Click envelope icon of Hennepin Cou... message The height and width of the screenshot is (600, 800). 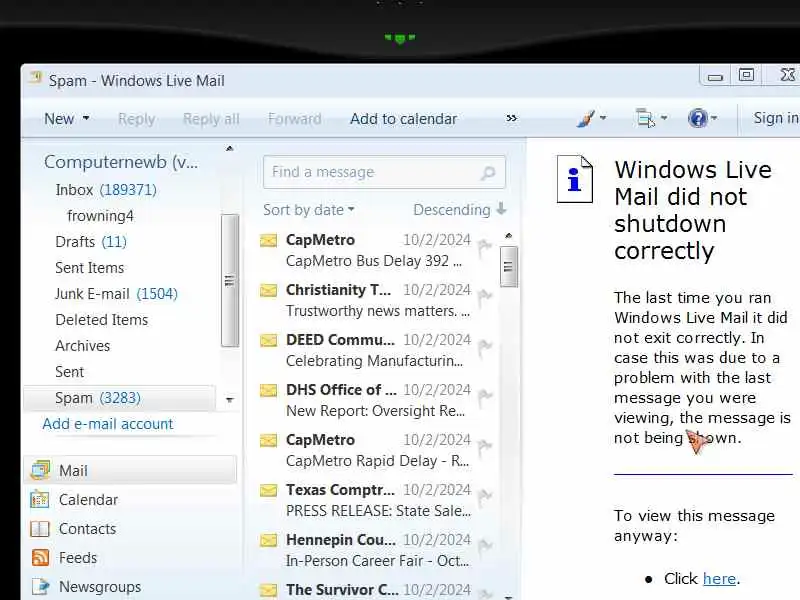[x=269, y=540]
